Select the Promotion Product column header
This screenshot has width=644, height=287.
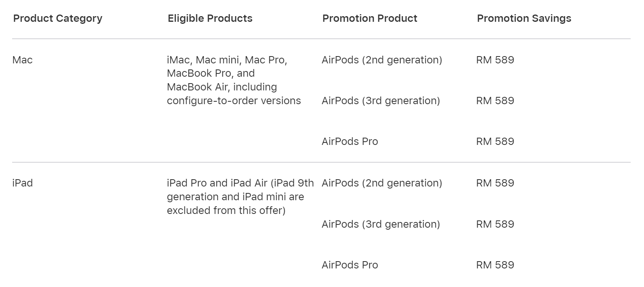[370, 19]
